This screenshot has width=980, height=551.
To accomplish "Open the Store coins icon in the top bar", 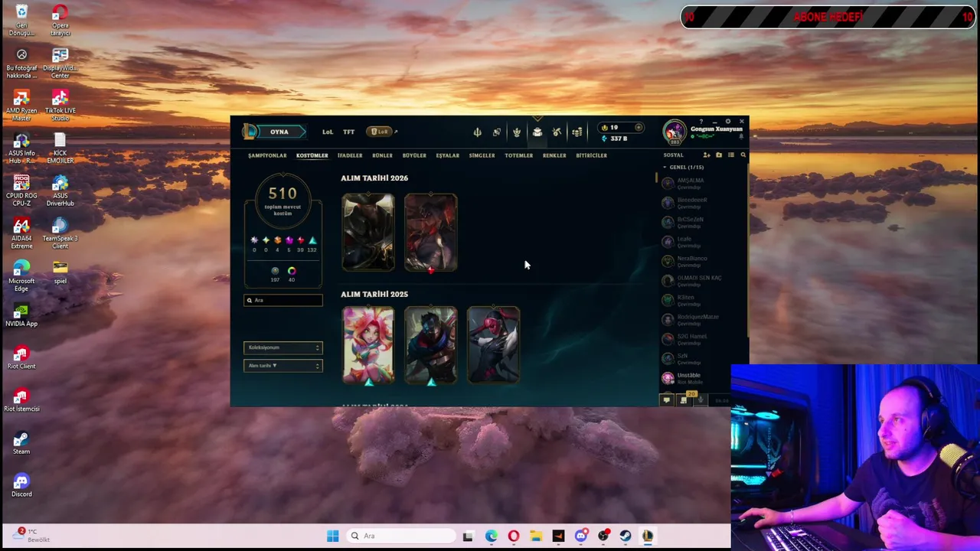I will tap(577, 132).
